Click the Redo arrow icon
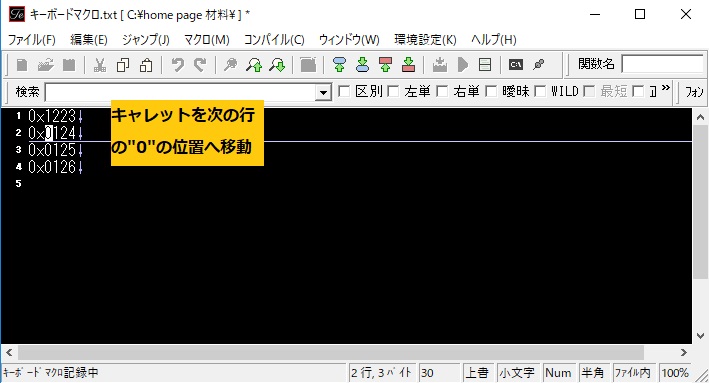Viewport: 709px width, 383px height. (200, 65)
